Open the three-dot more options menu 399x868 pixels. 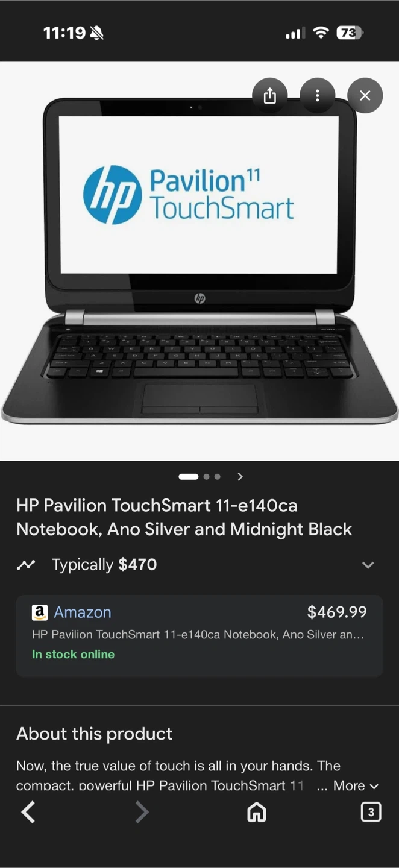(x=317, y=95)
